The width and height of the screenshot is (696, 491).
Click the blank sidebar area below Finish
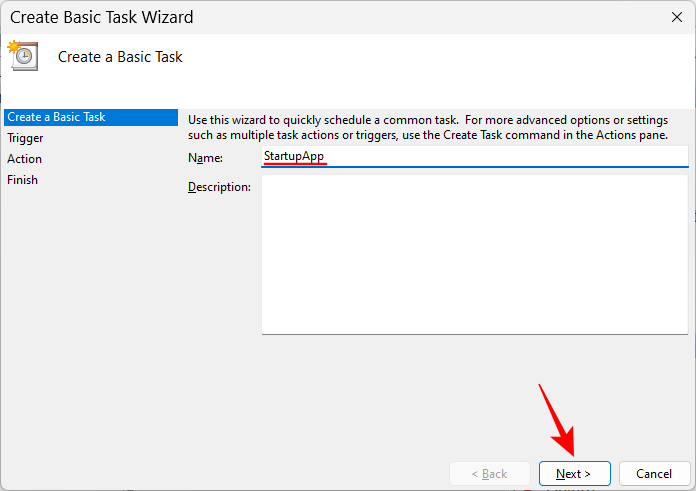(x=88, y=320)
